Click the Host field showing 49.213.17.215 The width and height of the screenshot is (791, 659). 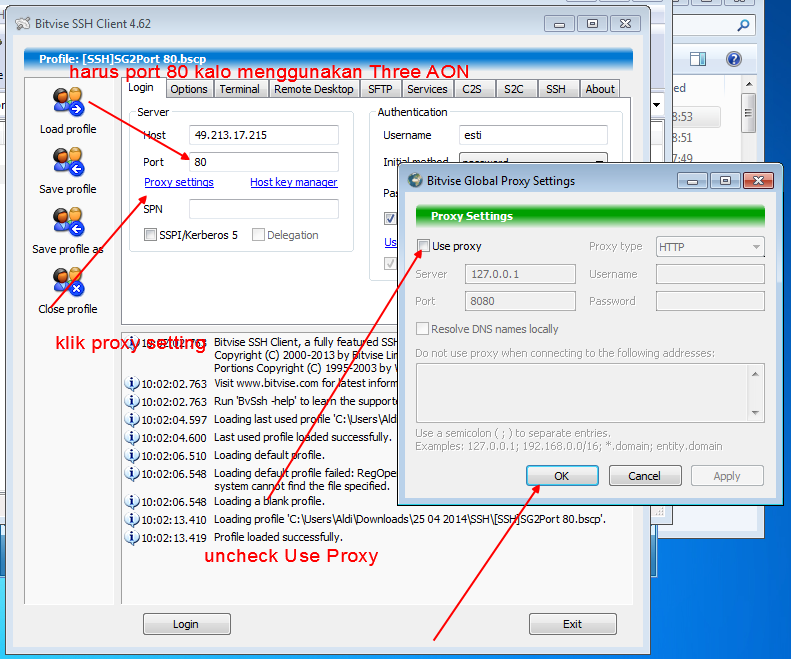pos(264,135)
